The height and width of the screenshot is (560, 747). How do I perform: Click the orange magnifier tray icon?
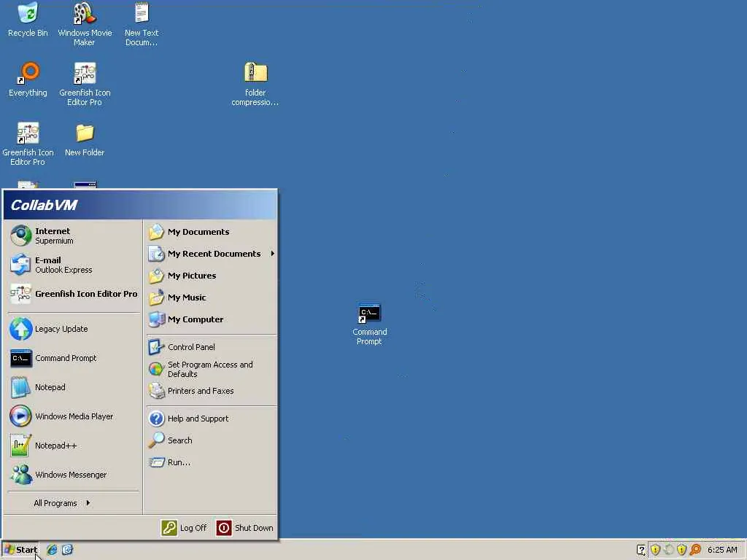coord(695,550)
